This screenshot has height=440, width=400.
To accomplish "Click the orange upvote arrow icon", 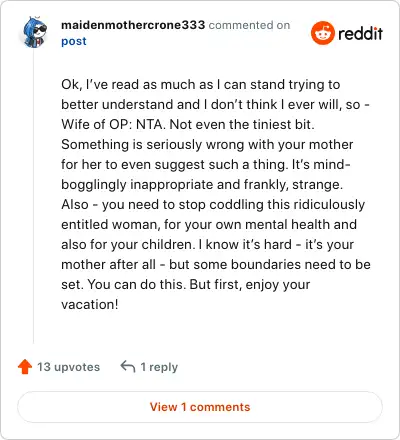I will (x=25, y=367).
